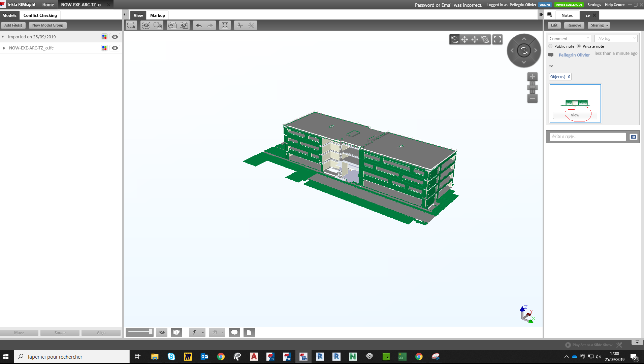Click the undo arrow in toolbar
The height and width of the screenshot is (364, 644).
(x=199, y=25)
